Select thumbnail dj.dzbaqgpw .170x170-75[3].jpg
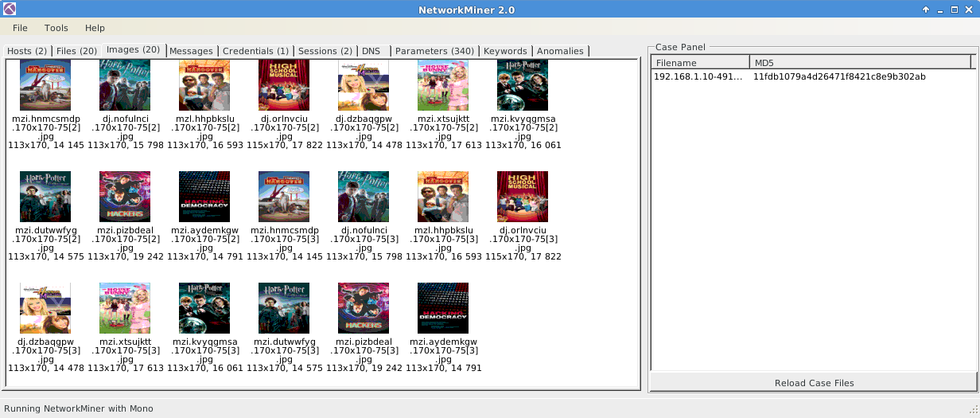 point(45,308)
